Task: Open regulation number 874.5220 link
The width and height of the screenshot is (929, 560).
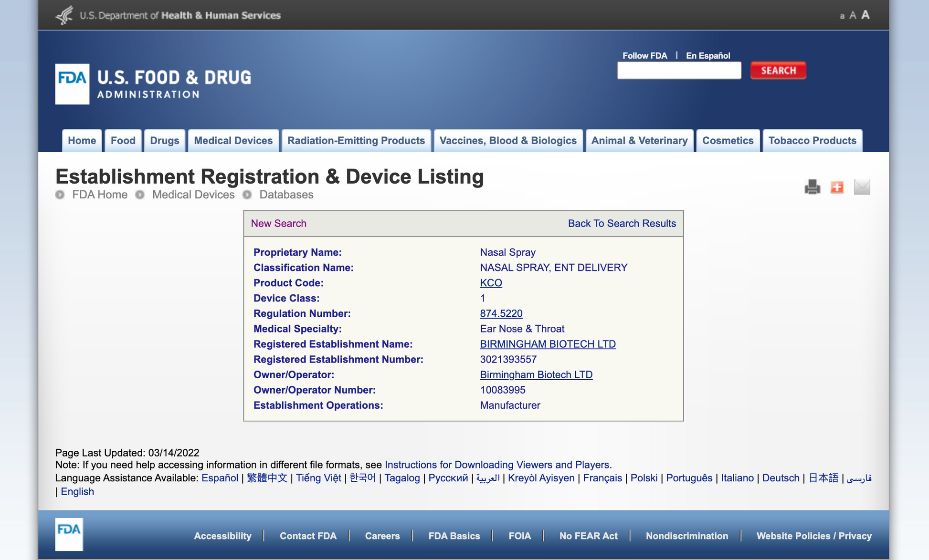Action: [501, 313]
